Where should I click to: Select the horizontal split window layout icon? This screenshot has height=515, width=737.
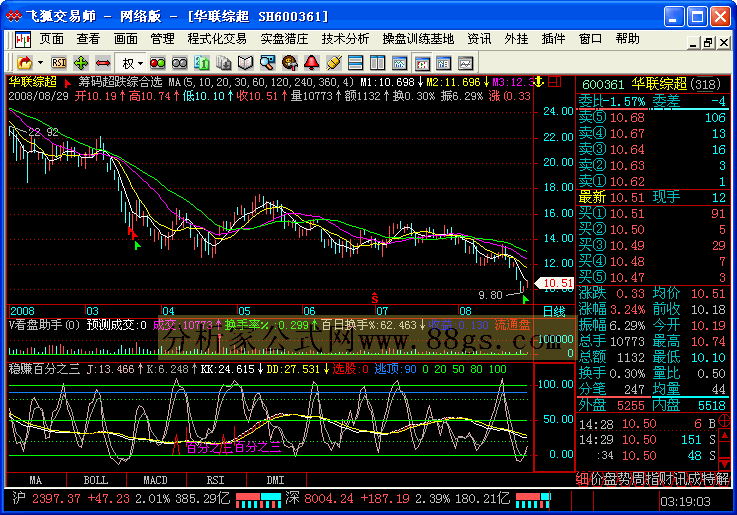pos(355,62)
